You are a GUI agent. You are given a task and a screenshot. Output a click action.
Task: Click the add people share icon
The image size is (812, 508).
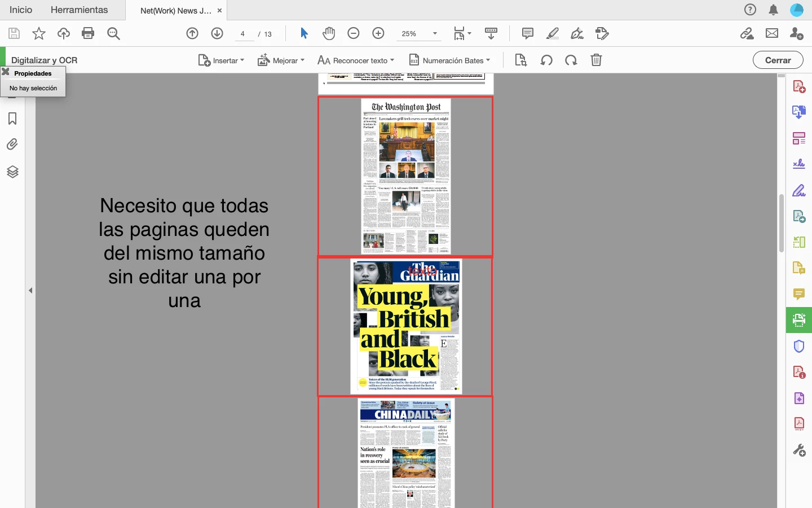tap(797, 34)
